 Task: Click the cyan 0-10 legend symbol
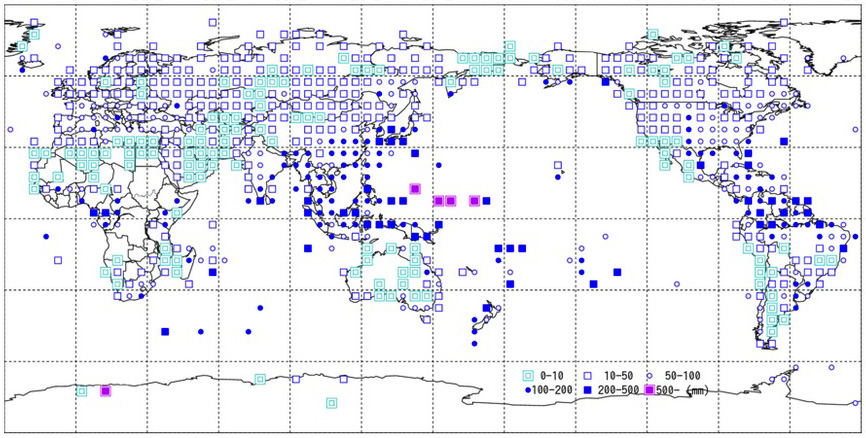click(x=529, y=375)
